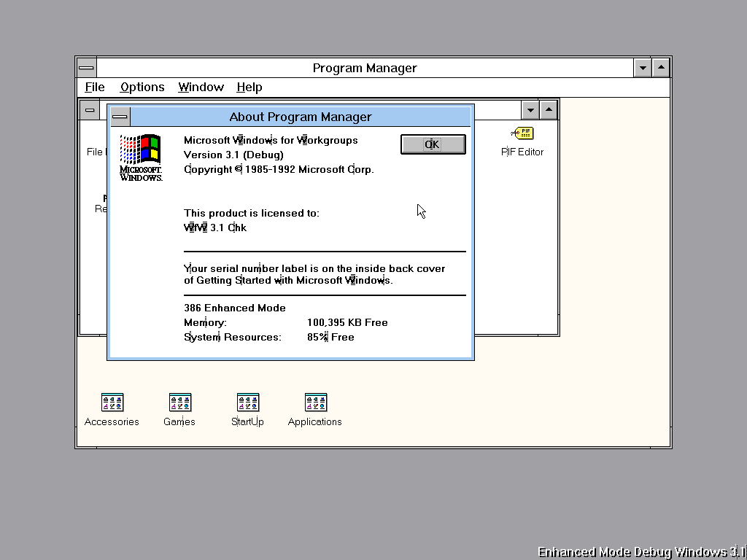The height and width of the screenshot is (560, 747).
Task: Click the 'WfW 3.1 Chk' licensee name
Action: (215, 227)
